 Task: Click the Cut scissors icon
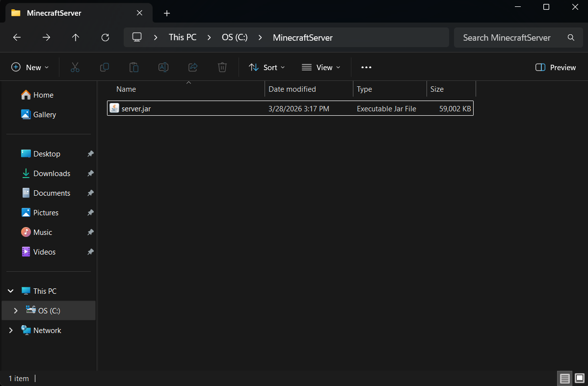(75, 68)
